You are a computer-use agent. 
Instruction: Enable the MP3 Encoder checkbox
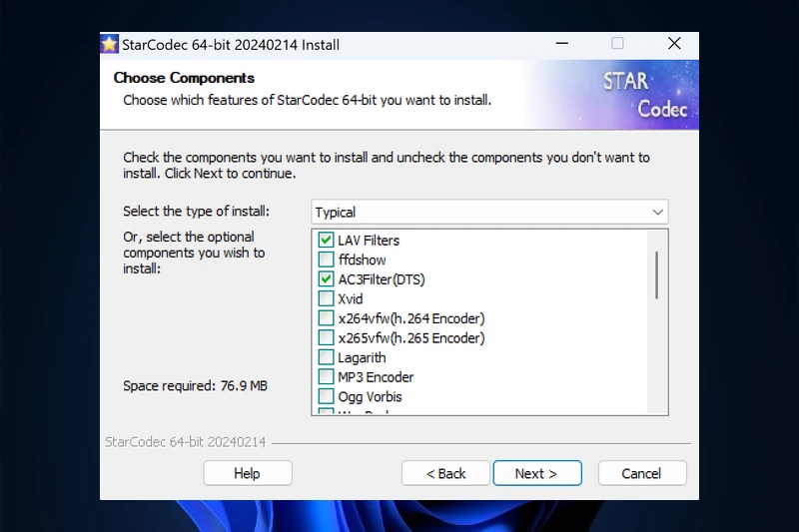click(x=326, y=377)
